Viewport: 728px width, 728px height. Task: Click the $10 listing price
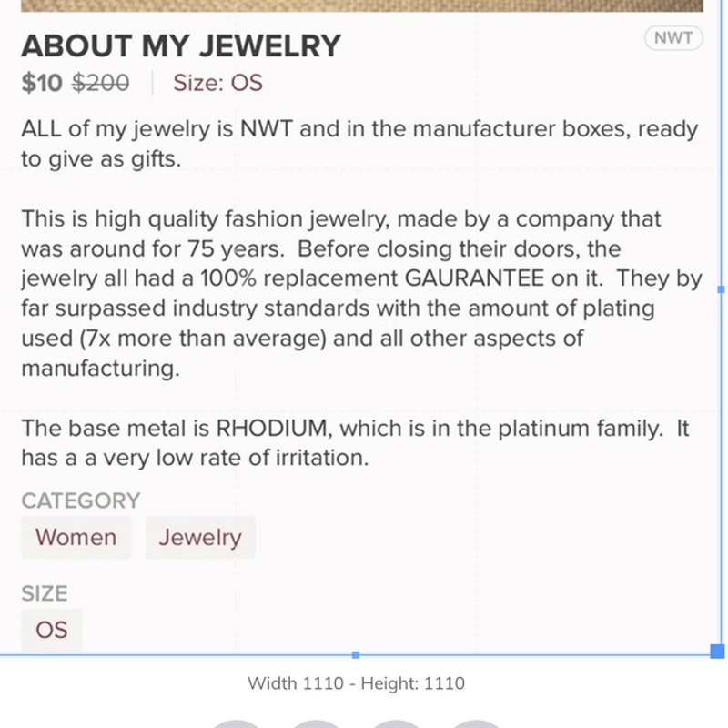(x=42, y=83)
